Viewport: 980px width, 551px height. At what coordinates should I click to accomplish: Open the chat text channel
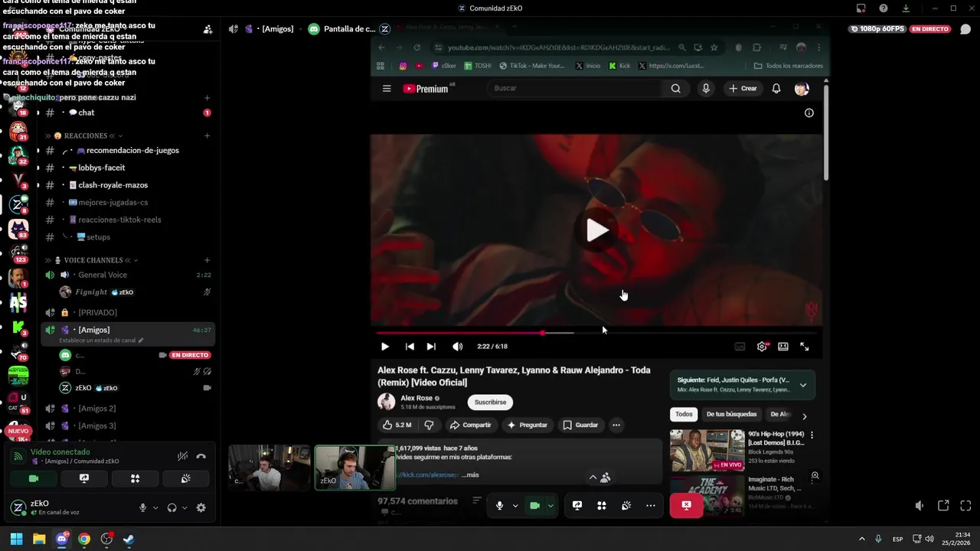coord(126,112)
